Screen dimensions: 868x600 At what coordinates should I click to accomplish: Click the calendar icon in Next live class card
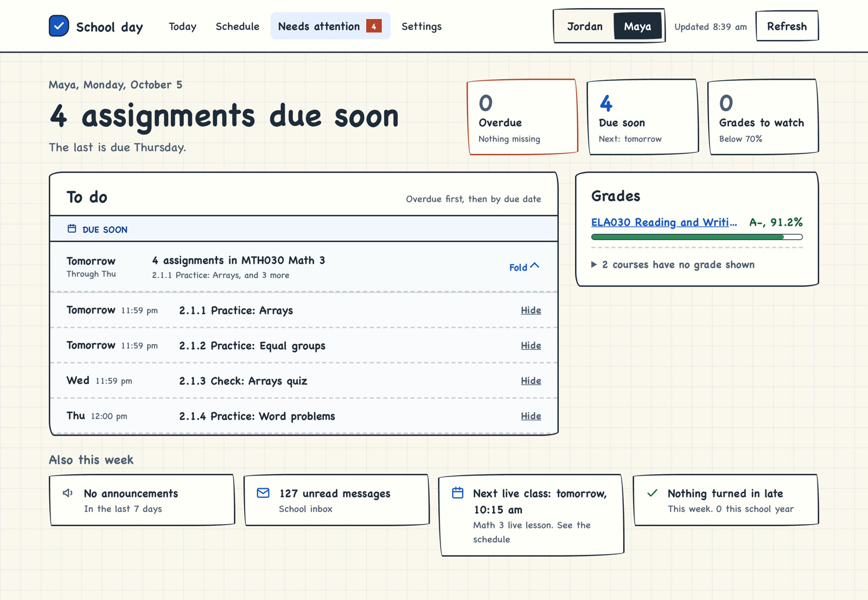point(458,493)
